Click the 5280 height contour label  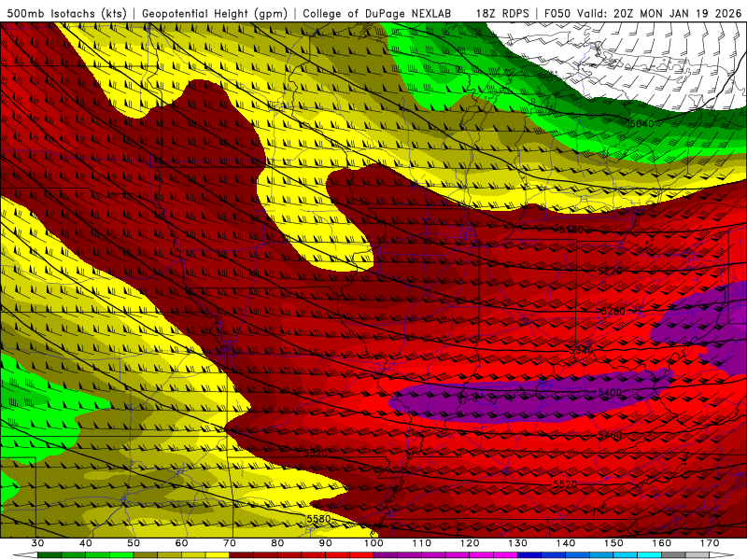tap(613, 312)
